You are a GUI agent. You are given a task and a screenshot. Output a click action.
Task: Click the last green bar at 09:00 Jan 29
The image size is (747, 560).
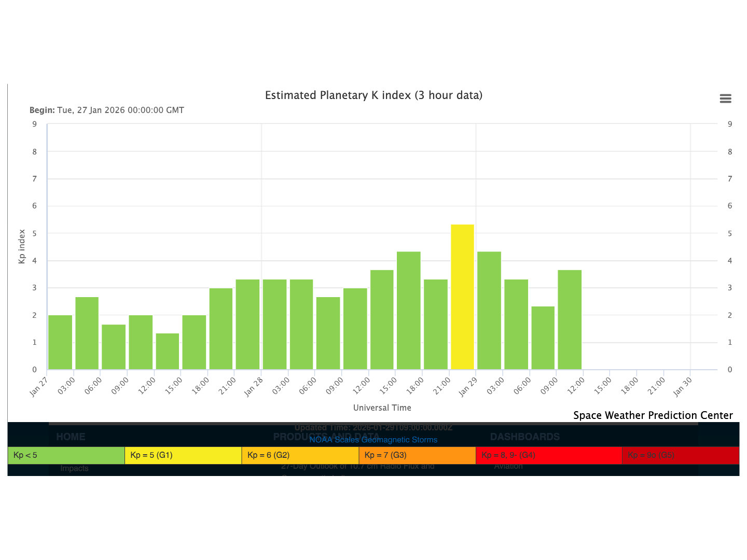pos(570,320)
